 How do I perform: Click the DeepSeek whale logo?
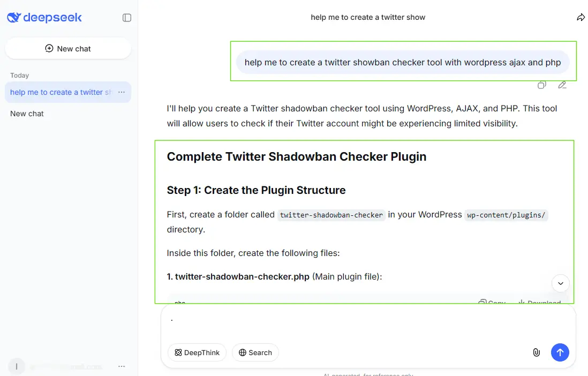(x=14, y=18)
